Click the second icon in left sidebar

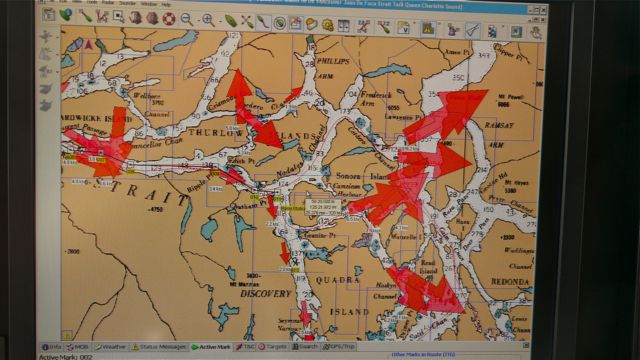[46, 53]
